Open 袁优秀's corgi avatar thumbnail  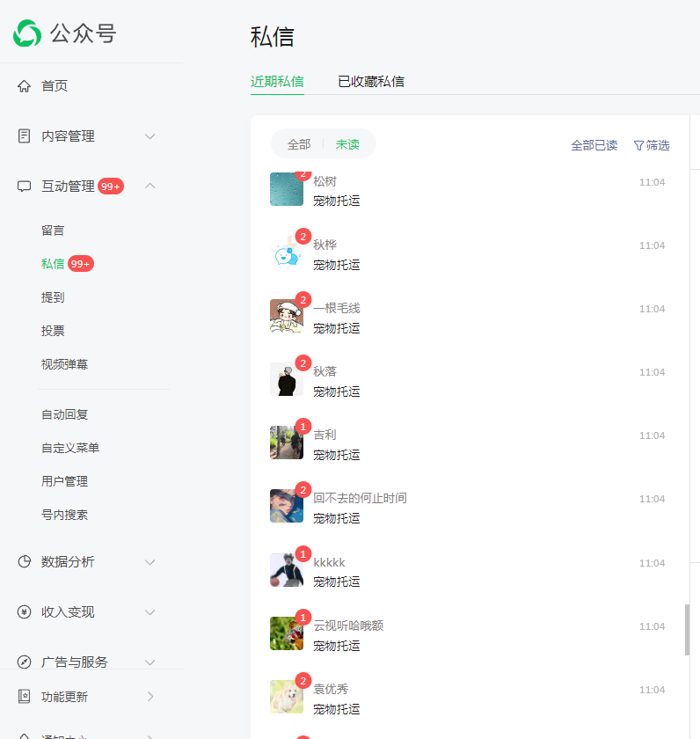coord(287,697)
